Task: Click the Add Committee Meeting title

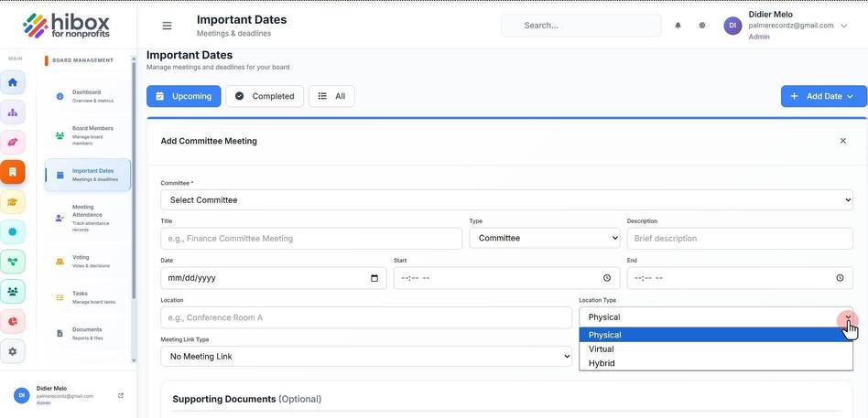Action: [209, 141]
